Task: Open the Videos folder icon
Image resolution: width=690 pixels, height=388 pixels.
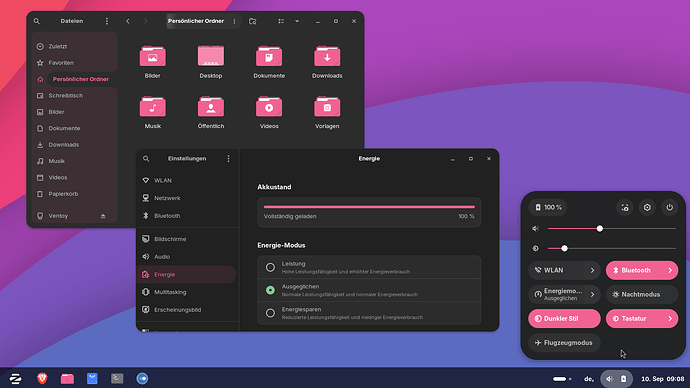Action: [x=269, y=106]
